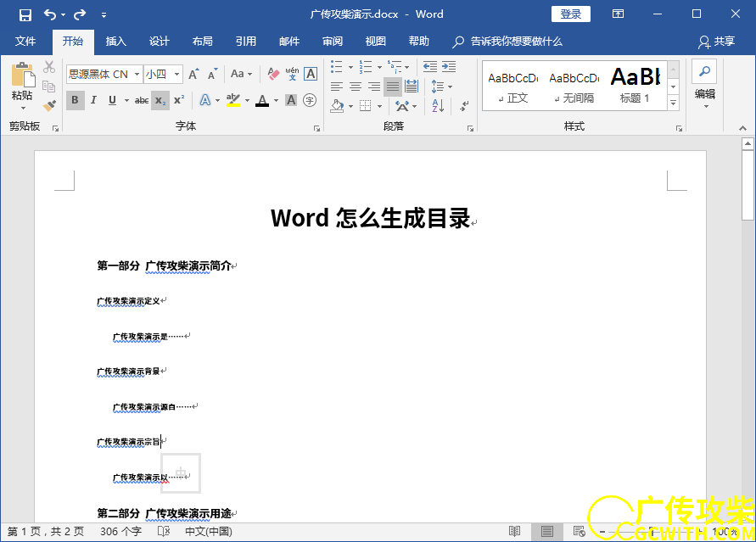Toggle italic formatting
Viewport: 756px width, 542px height.
click(x=93, y=100)
